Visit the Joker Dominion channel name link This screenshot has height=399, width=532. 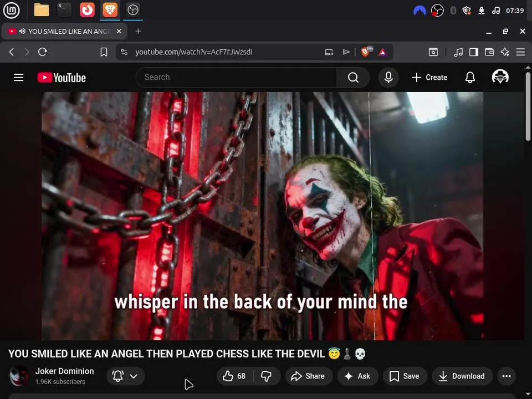pyautogui.click(x=64, y=371)
